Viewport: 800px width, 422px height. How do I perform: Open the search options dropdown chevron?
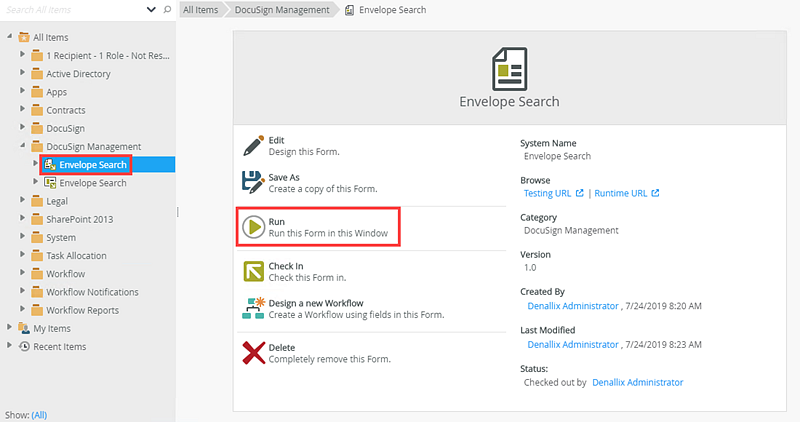click(x=151, y=10)
